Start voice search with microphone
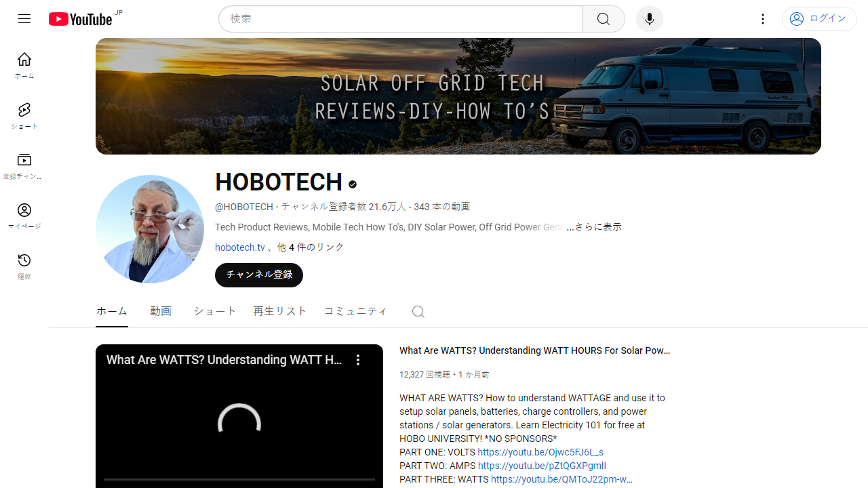This screenshot has width=868, height=488. (x=649, y=19)
